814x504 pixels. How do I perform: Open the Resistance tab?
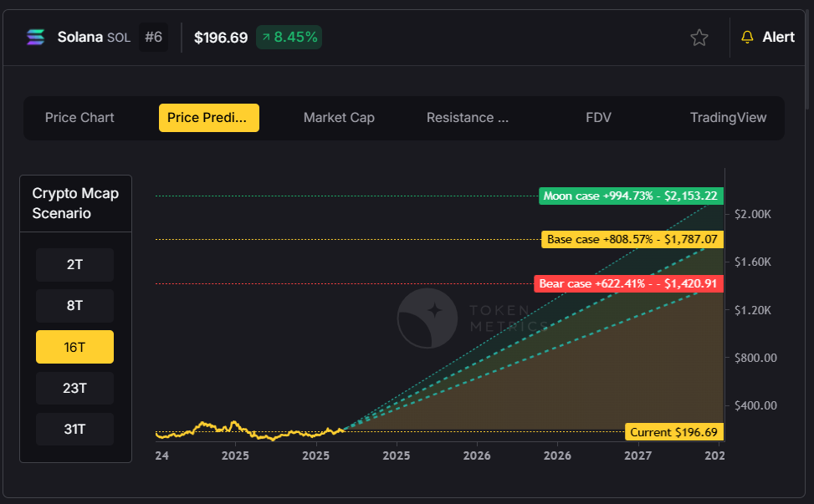click(468, 118)
